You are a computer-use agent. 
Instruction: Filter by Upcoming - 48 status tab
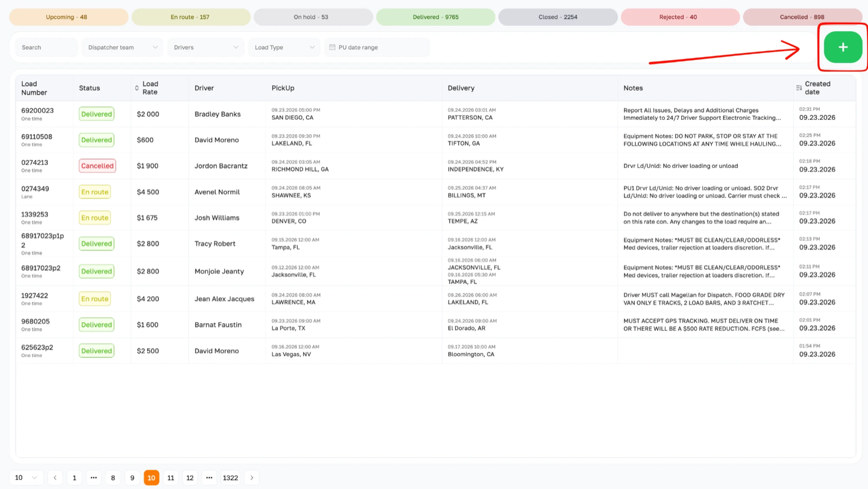tap(69, 17)
